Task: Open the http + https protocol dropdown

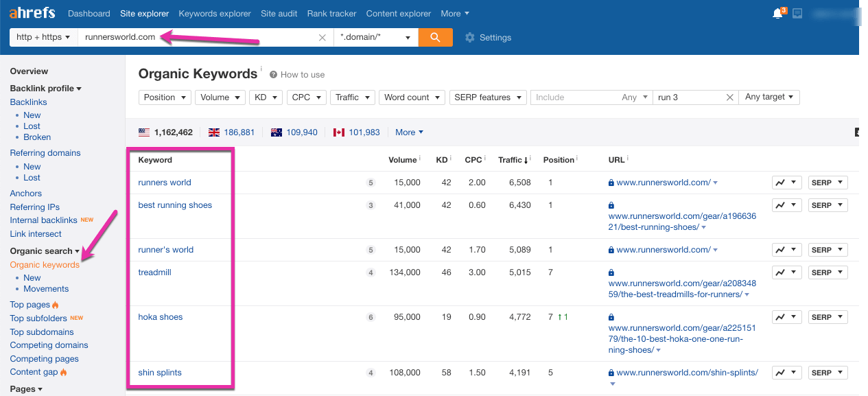Action: pyautogui.click(x=44, y=37)
